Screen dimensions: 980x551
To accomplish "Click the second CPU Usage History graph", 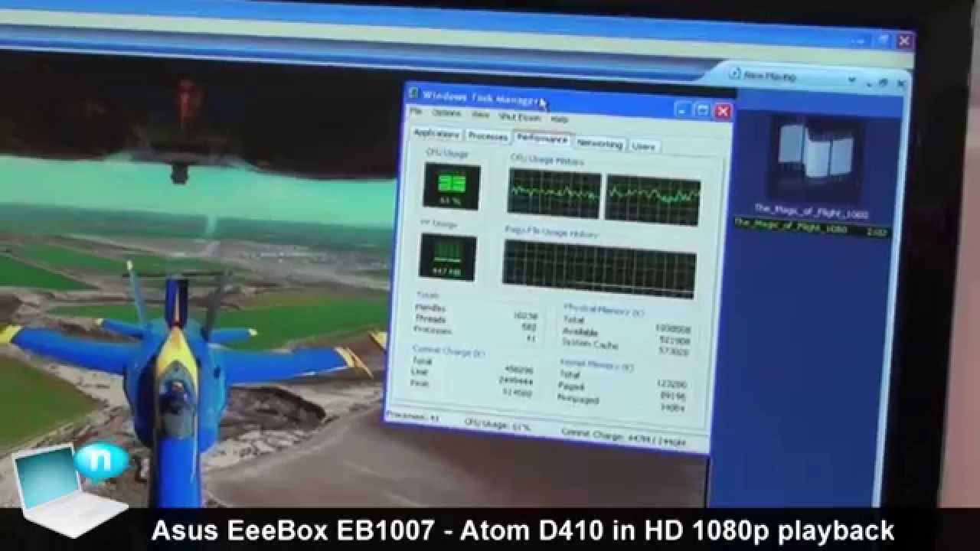I will point(652,201).
